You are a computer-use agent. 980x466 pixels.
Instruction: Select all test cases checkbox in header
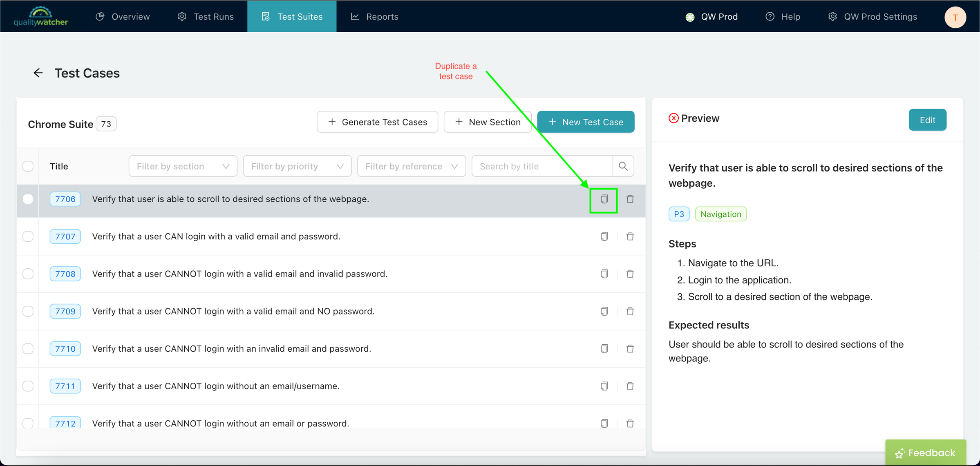[28, 166]
